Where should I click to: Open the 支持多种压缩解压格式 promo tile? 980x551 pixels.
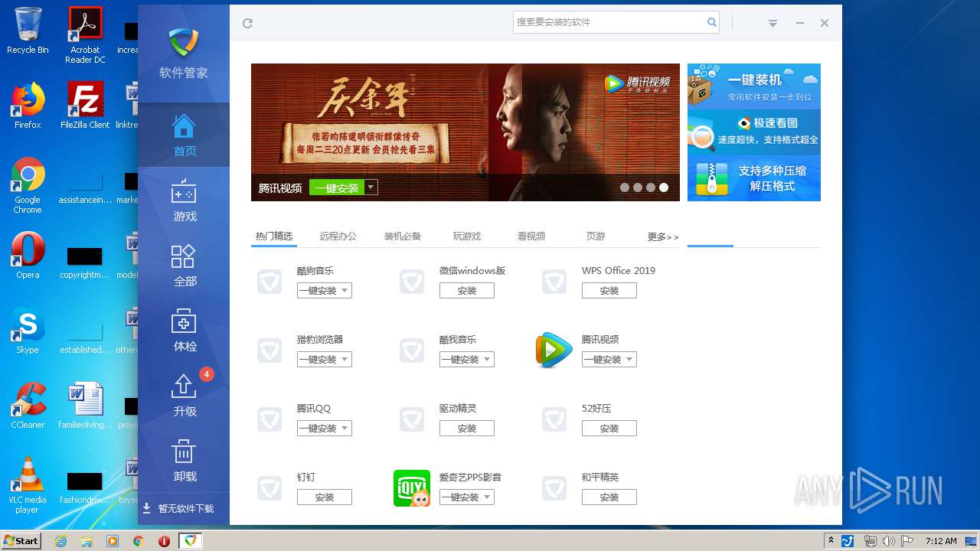click(x=754, y=178)
